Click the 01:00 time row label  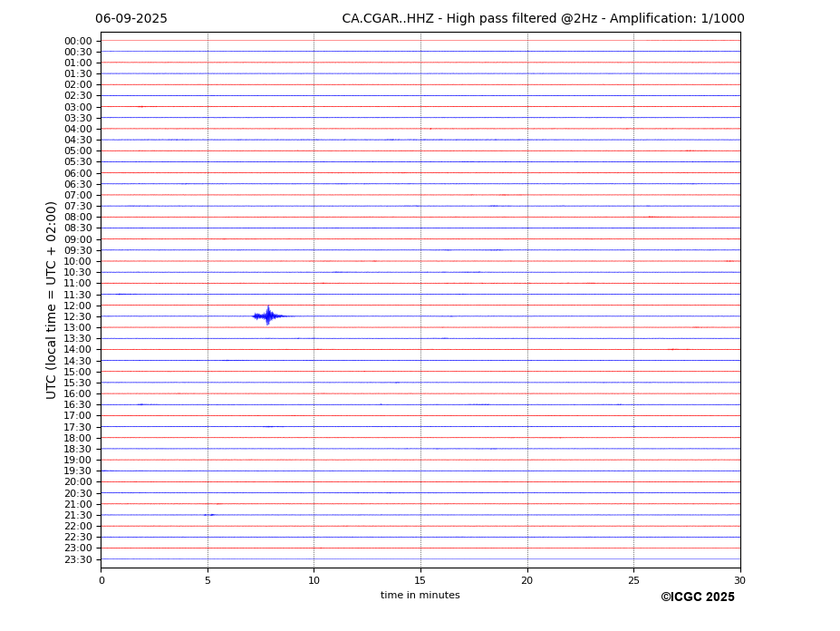click(x=78, y=63)
